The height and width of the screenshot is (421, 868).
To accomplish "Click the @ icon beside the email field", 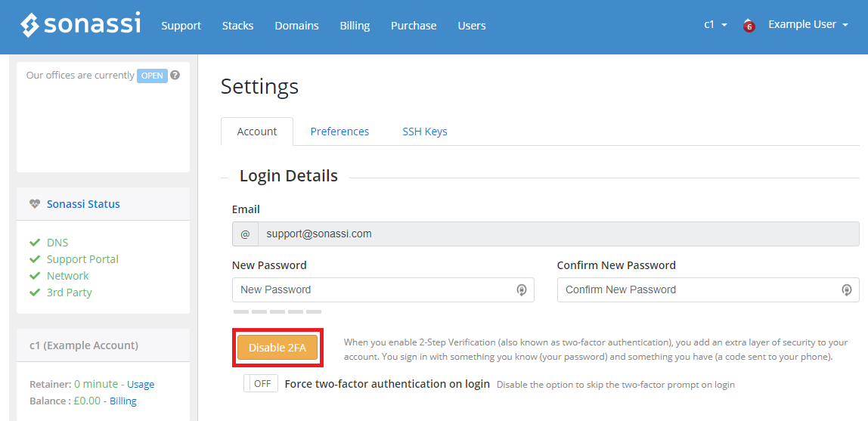I will (245, 234).
